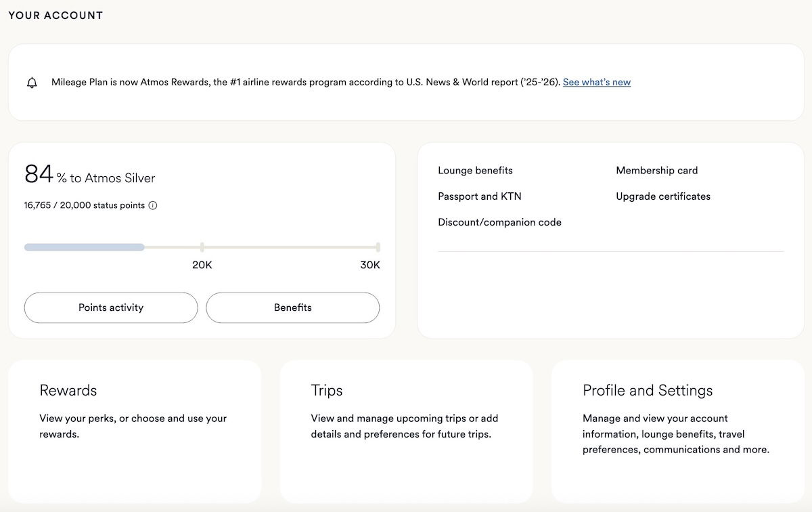Screen dimensions: 812x512
Task: Click the status points info icon
Action: tap(153, 205)
